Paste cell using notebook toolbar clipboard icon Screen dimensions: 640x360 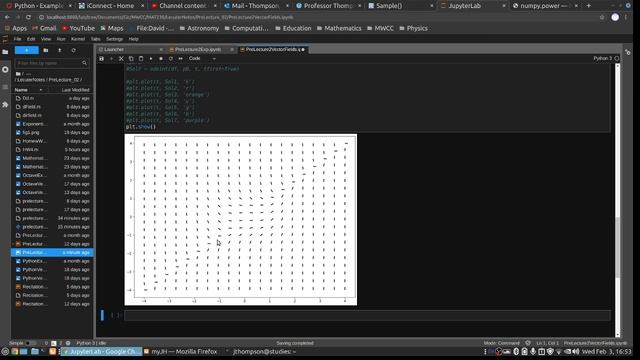141,59
